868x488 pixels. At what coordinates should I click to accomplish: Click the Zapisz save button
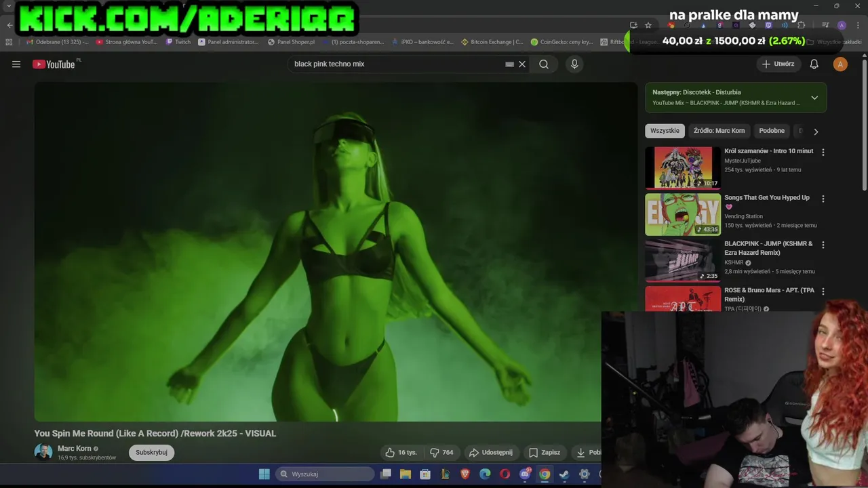(545, 452)
